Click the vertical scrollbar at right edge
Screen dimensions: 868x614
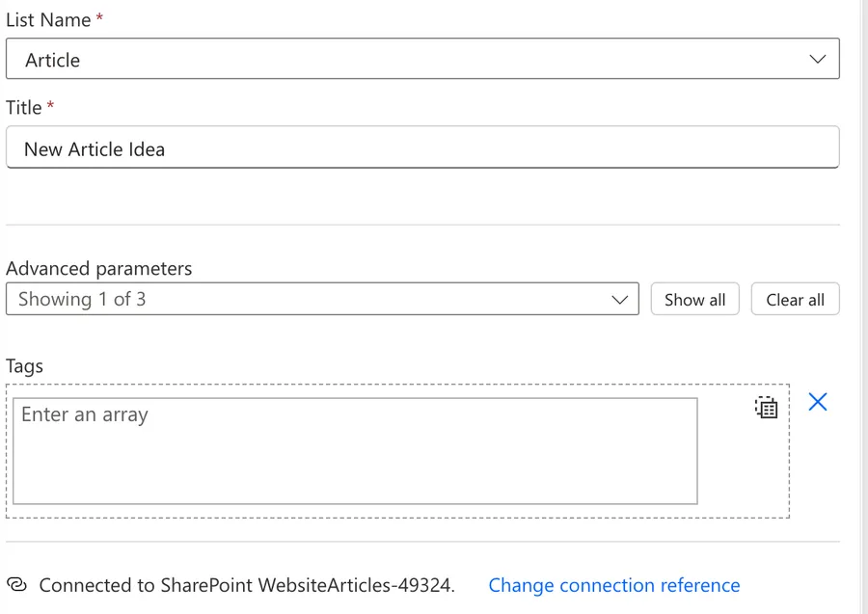864,307
